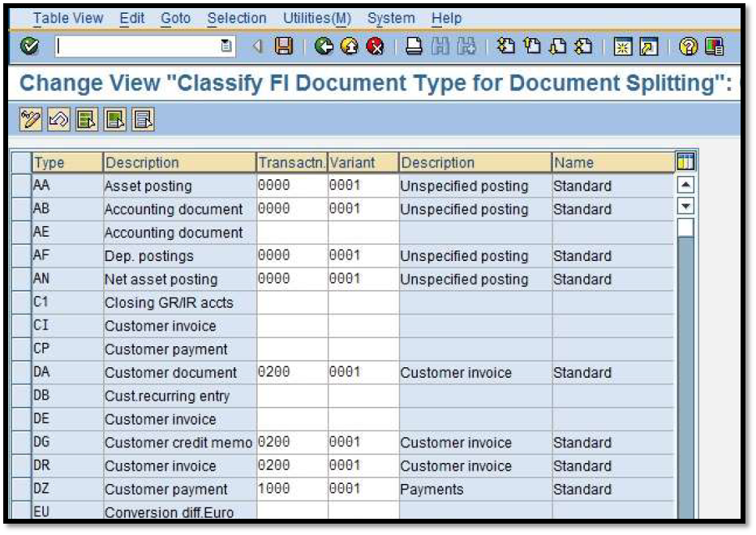Open the Selection menu
Image resolution: width=756 pixels, height=535 pixels.
coord(236,19)
